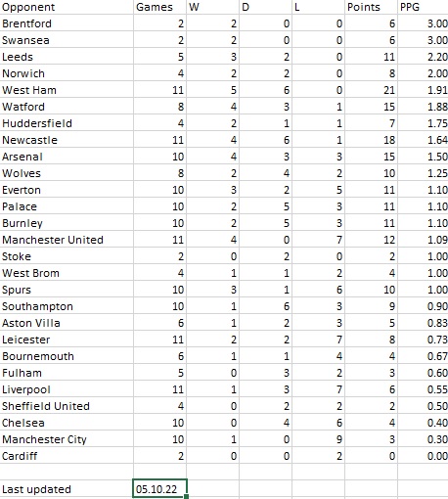The image size is (448, 499).
Task: Select the Manchester United name cell
Action: click(x=67, y=240)
